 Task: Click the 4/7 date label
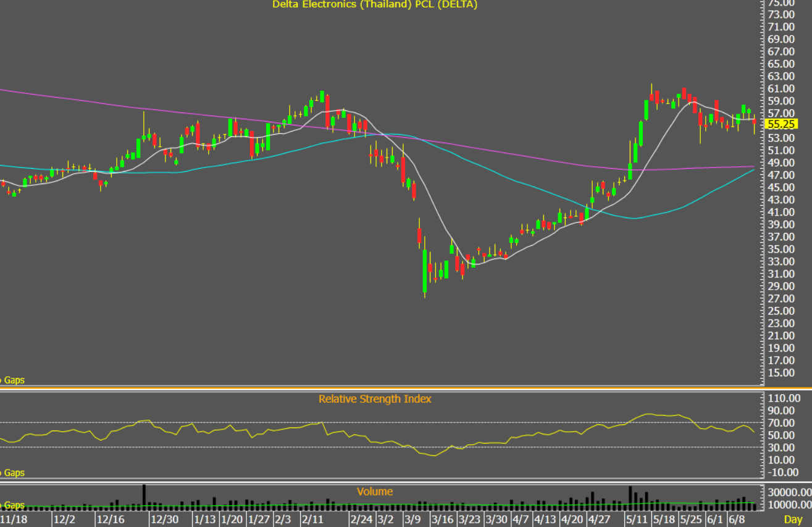tap(521, 519)
